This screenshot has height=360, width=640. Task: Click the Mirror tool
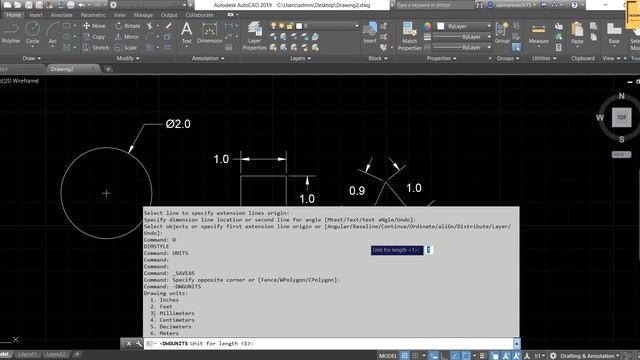127,37
